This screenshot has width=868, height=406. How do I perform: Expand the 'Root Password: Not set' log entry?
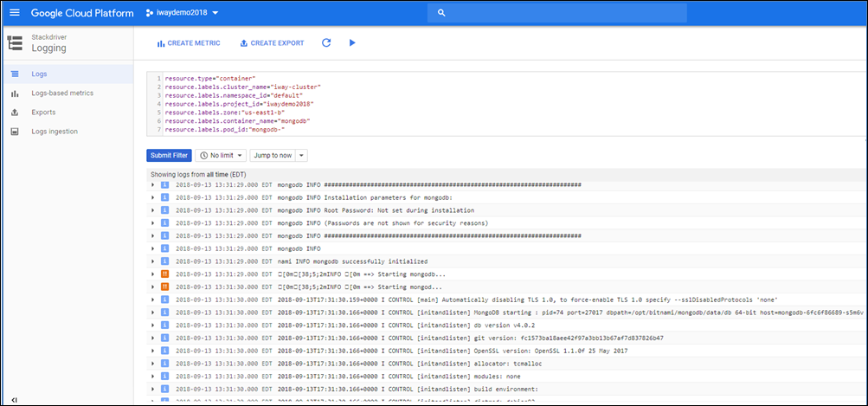point(153,210)
